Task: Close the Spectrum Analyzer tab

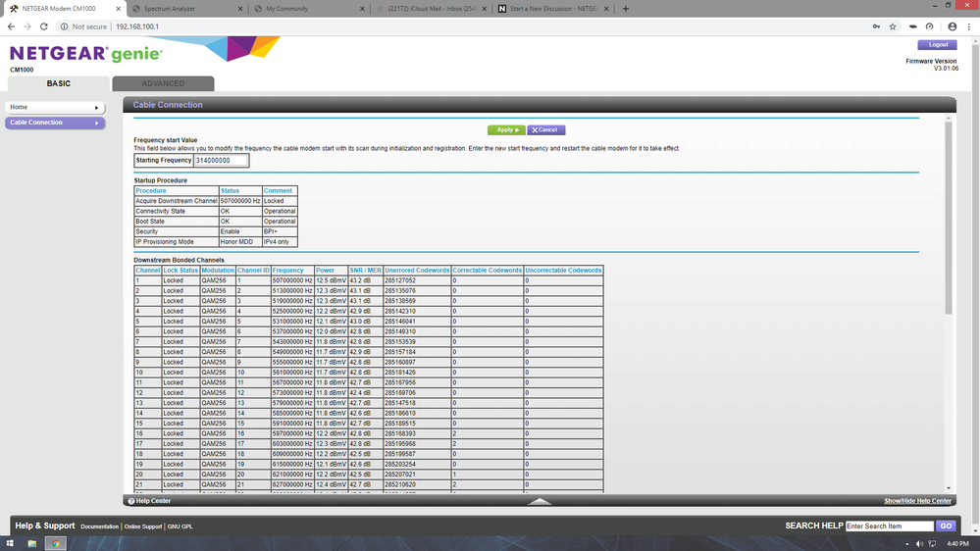Action: coord(240,9)
